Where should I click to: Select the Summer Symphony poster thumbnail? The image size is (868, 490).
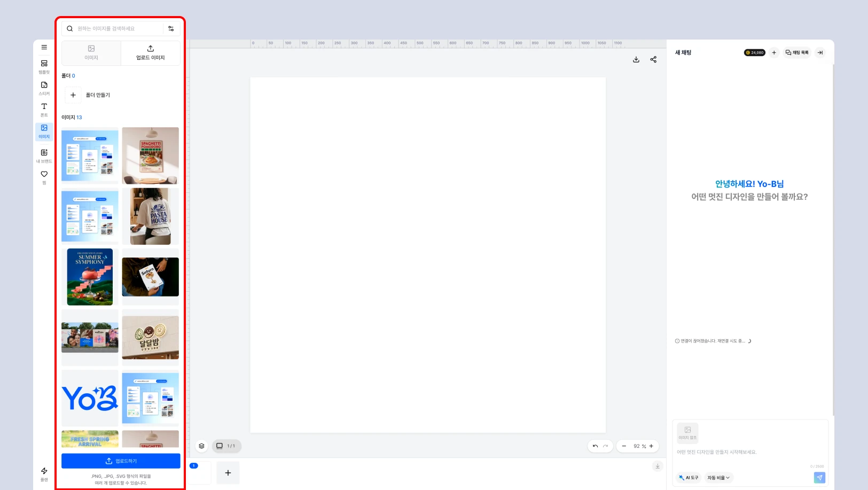tap(90, 277)
